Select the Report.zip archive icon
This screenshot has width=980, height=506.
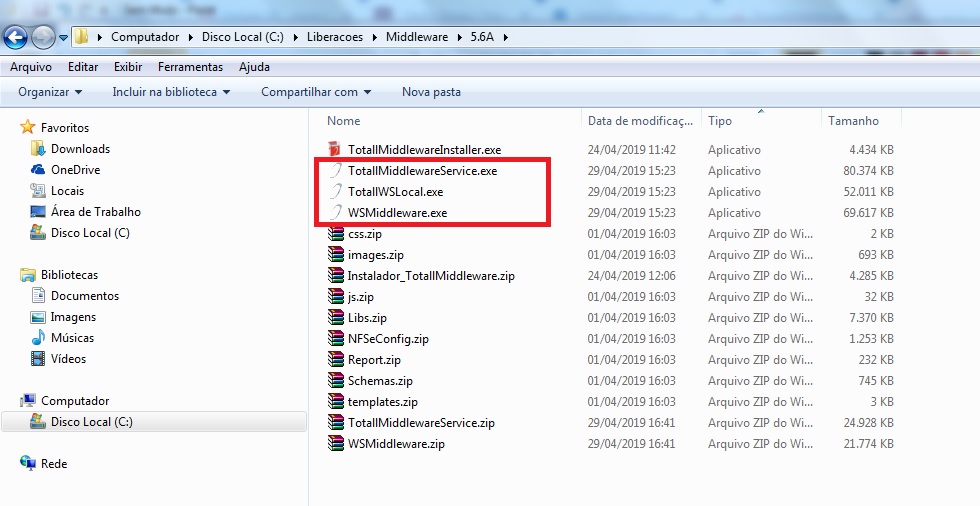[336, 360]
